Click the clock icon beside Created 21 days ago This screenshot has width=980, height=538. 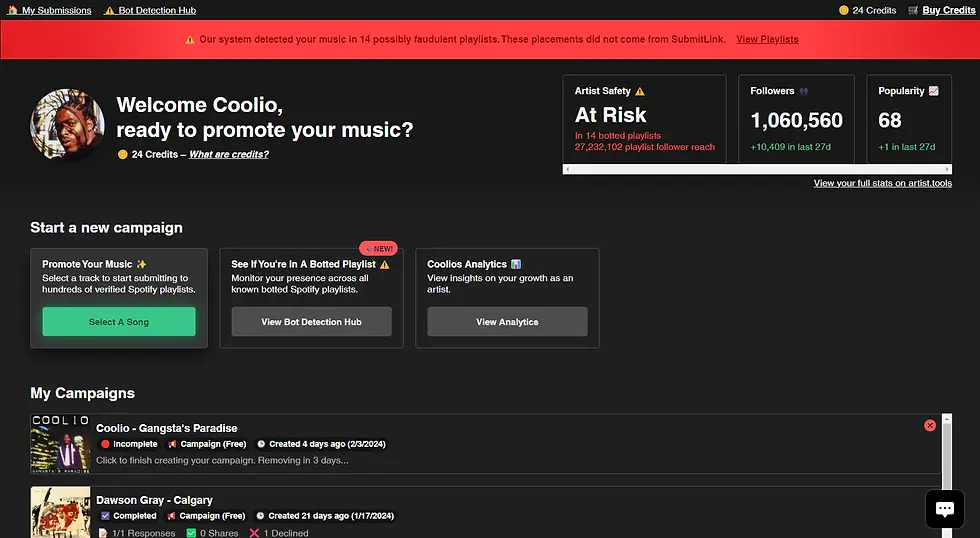click(260, 516)
